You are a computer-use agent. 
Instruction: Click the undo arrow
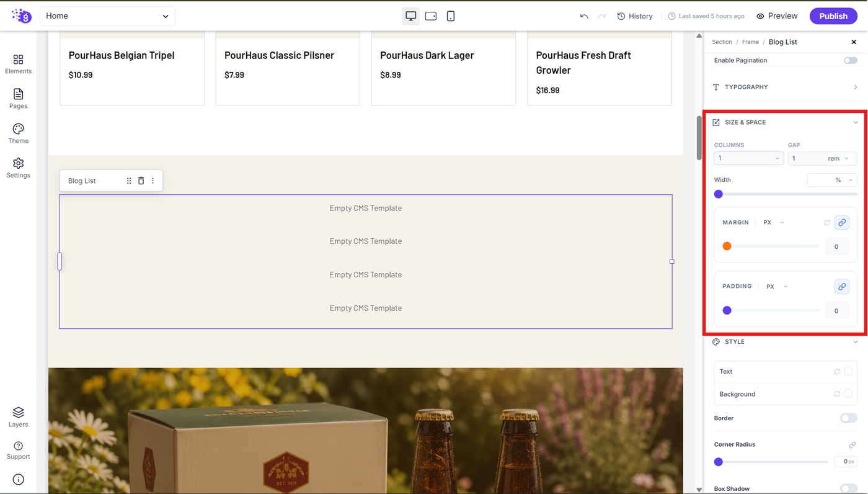coord(584,16)
